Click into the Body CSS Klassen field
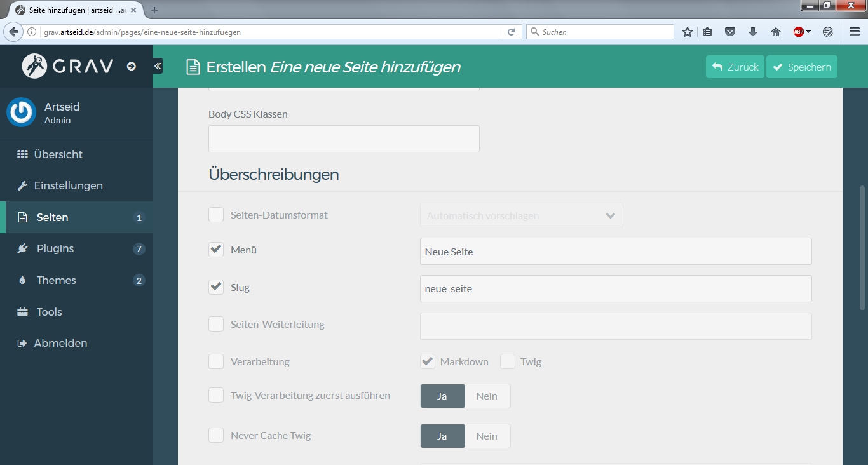The width and height of the screenshot is (868, 465). (x=344, y=138)
